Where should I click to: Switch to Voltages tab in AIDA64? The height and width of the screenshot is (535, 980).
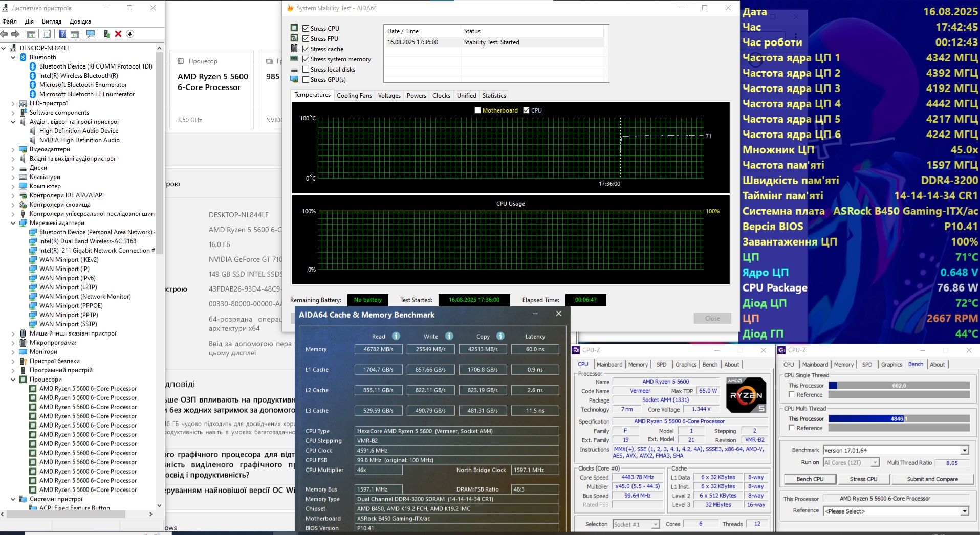[x=389, y=95]
